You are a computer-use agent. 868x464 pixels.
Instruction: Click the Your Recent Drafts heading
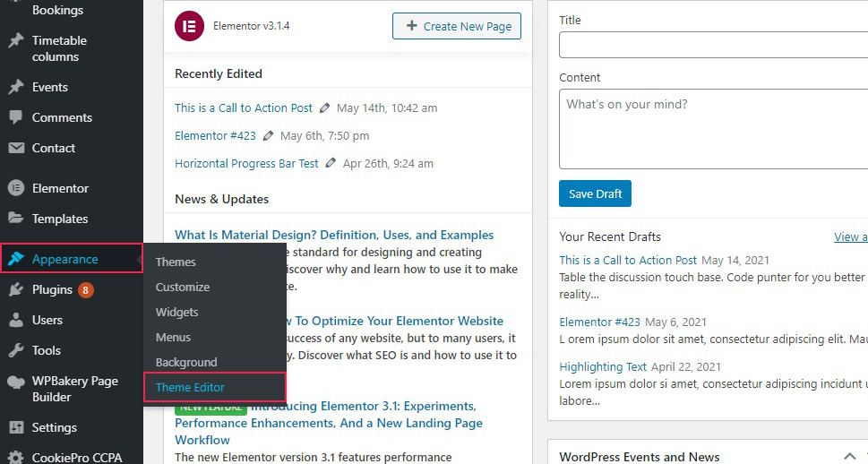click(610, 237)
